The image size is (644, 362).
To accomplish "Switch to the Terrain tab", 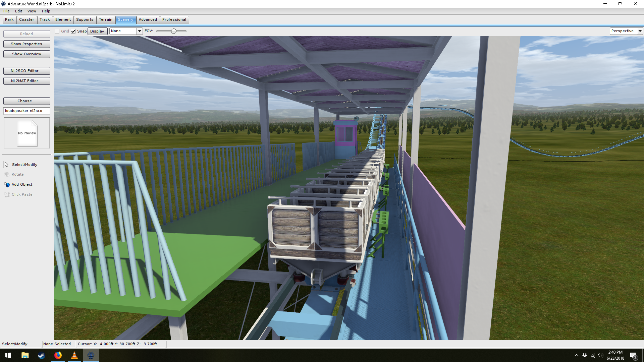I will point(105,19).
